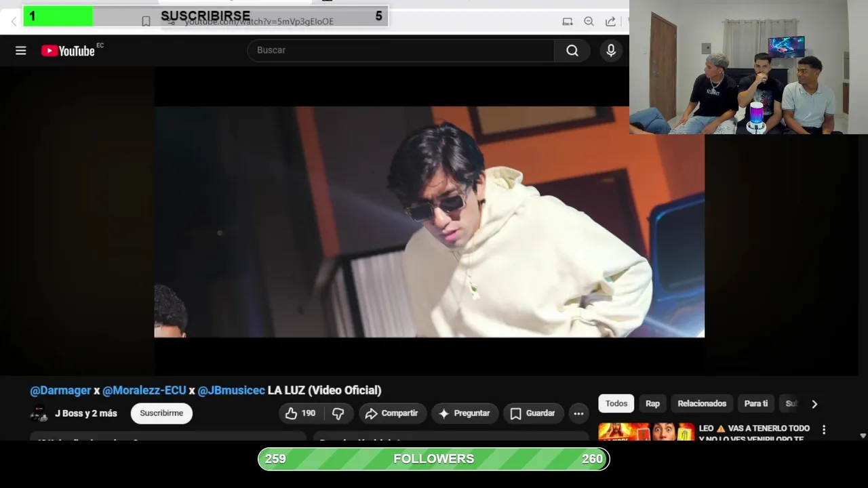Start voice search with microphone icon
The image size is (868, 488).
(x=611, y=50)
